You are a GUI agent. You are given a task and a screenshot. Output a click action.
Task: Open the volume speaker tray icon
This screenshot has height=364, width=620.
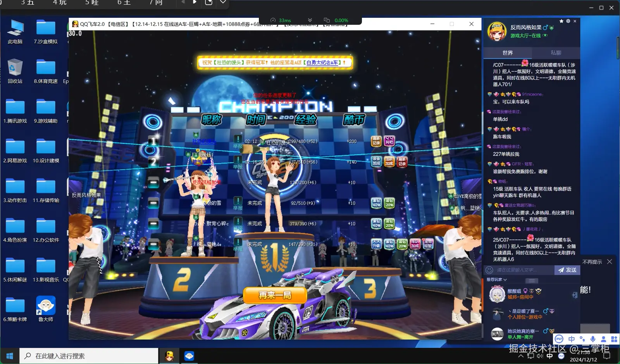tap(540, 356)
